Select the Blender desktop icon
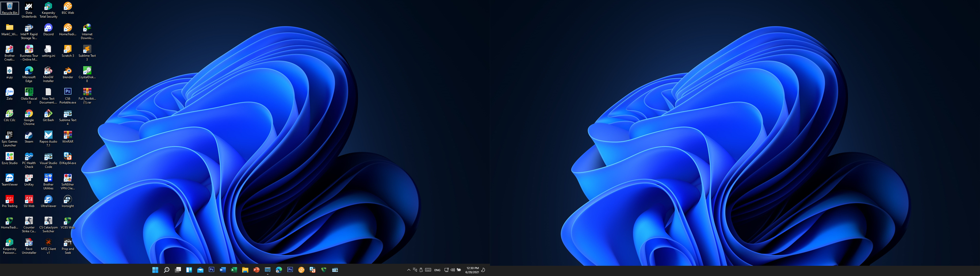 (x=68, y=73)
